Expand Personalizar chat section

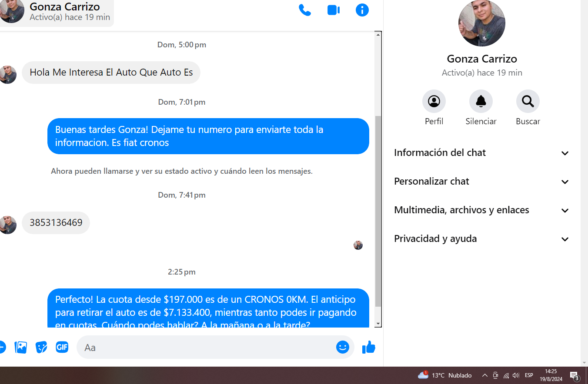pos(481,182)
